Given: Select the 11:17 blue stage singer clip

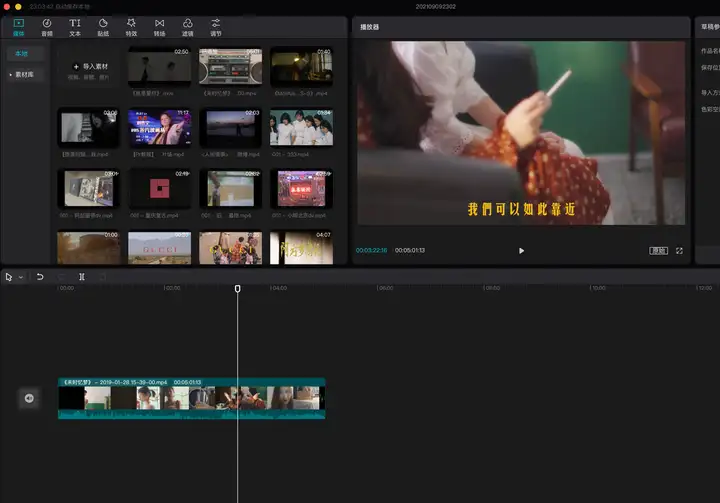Looking at the screenshot, I should 159,128.
